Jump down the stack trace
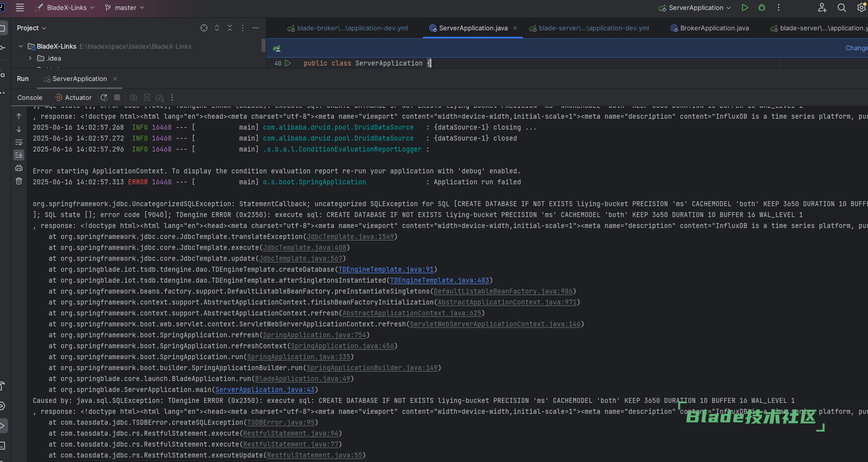The width and height of the screenshot is (868, 462). (19, 129)
